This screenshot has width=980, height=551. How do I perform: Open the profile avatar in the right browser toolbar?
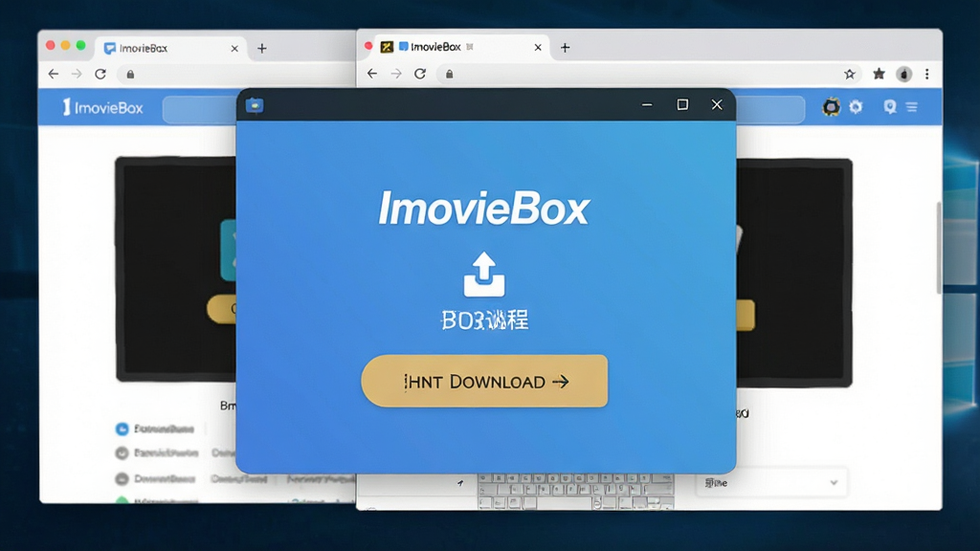[903, 75]
